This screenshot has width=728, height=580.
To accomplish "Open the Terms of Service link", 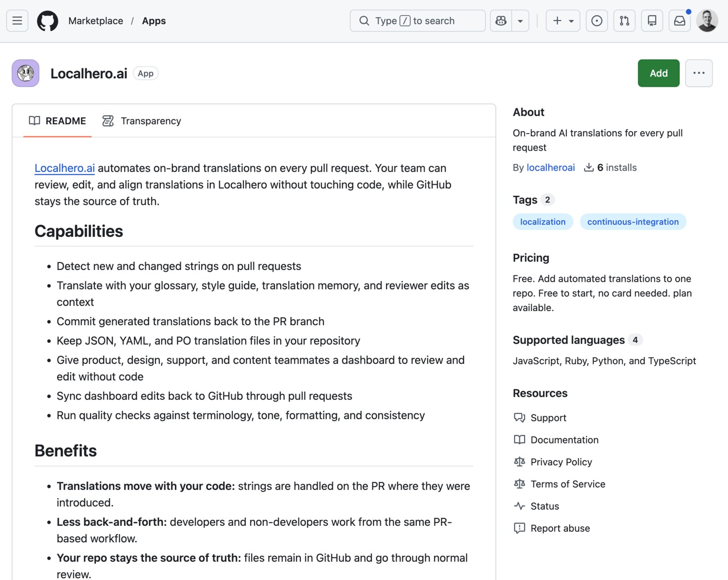I will [568, 484].
